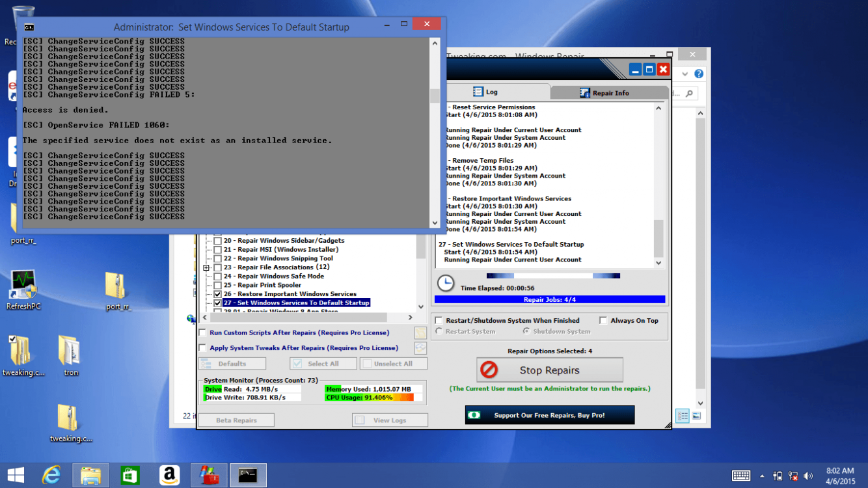The image size is (868, 488).
Task: Check 21 - Repair MSI (Windows Installer)
Action: point(217,250)
